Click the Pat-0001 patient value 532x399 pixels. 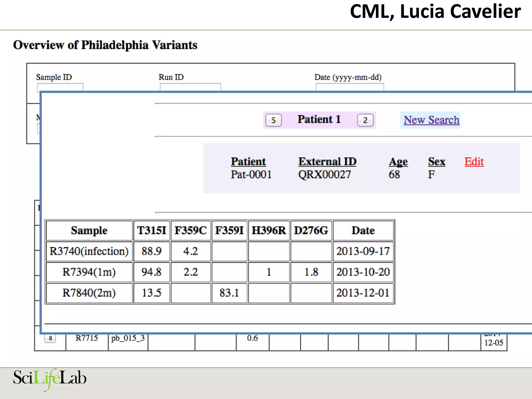[x=251, y=175]
